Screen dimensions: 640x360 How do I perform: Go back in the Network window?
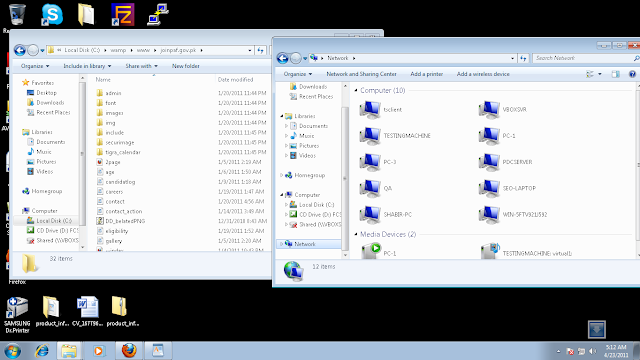pos(282,58)
